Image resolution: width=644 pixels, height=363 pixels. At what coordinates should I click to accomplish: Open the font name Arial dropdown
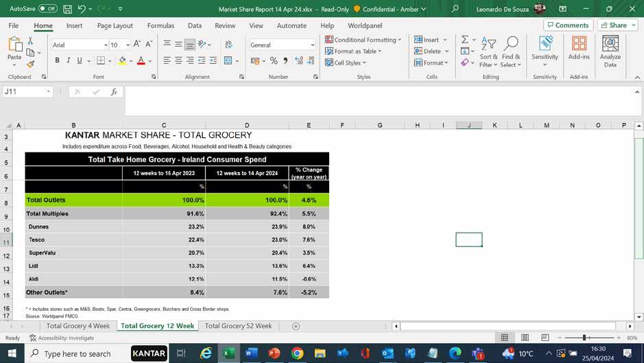[106, 45]
